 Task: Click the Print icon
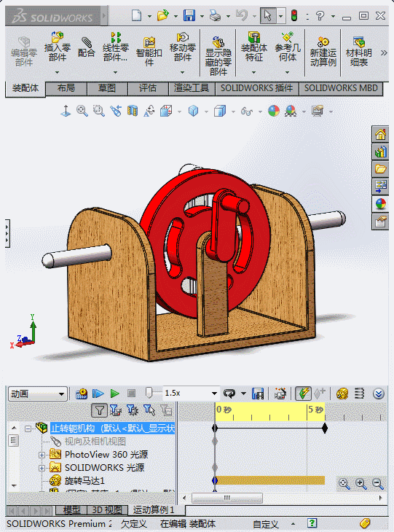click(x=215, y=15)
